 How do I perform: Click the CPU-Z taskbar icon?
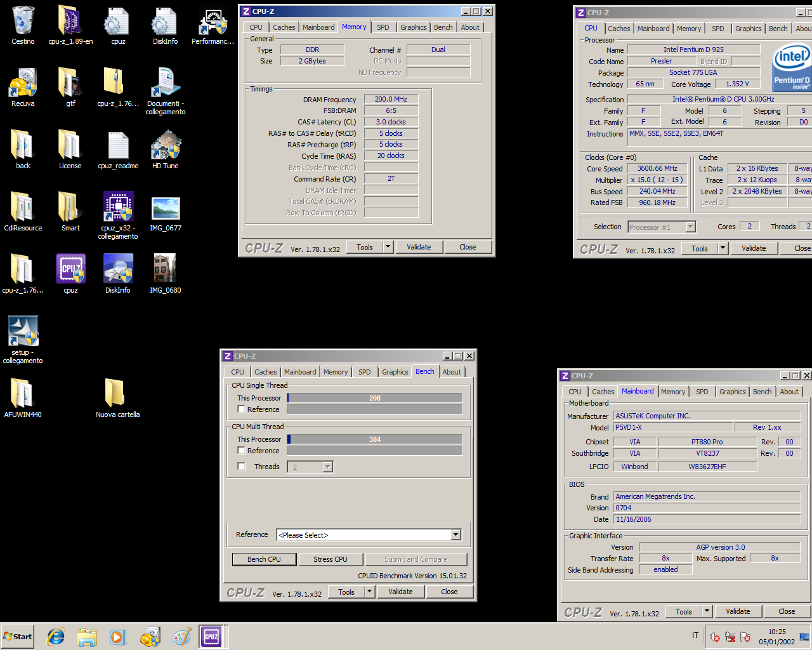coord(211,637)
